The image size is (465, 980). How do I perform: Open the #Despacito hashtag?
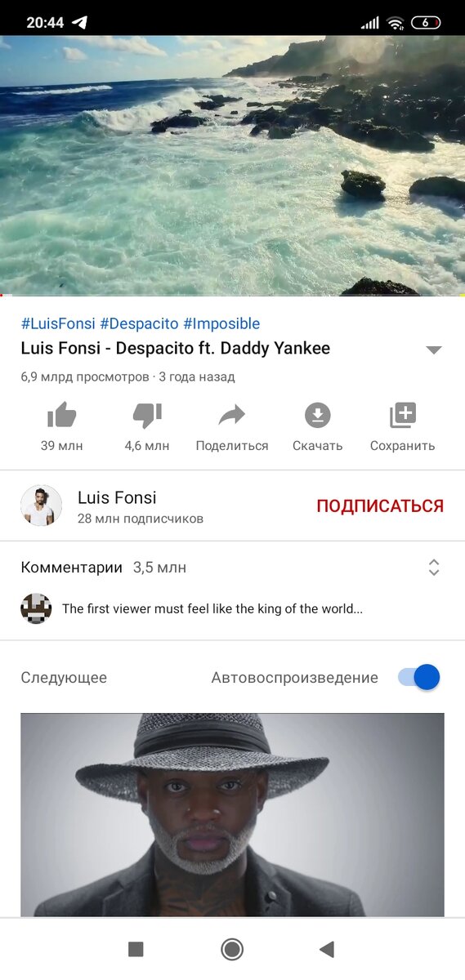(x=140, y=323)
